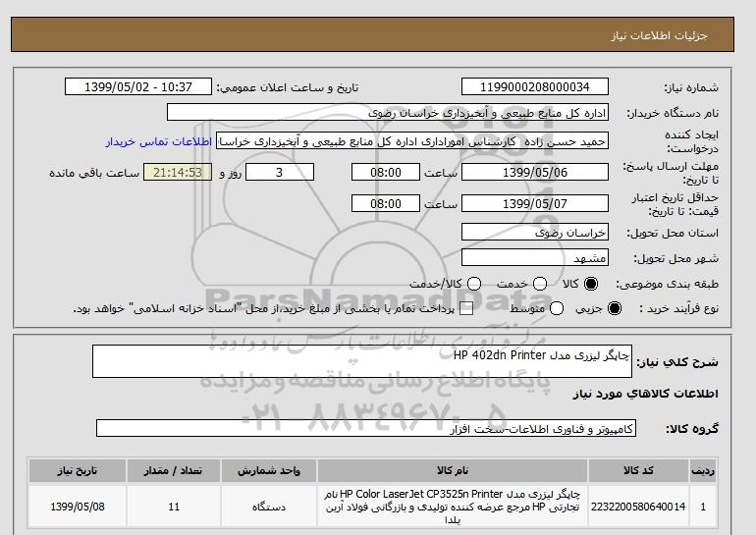Click جزئیات اطلاعات نیاز header title

(659, 35)
